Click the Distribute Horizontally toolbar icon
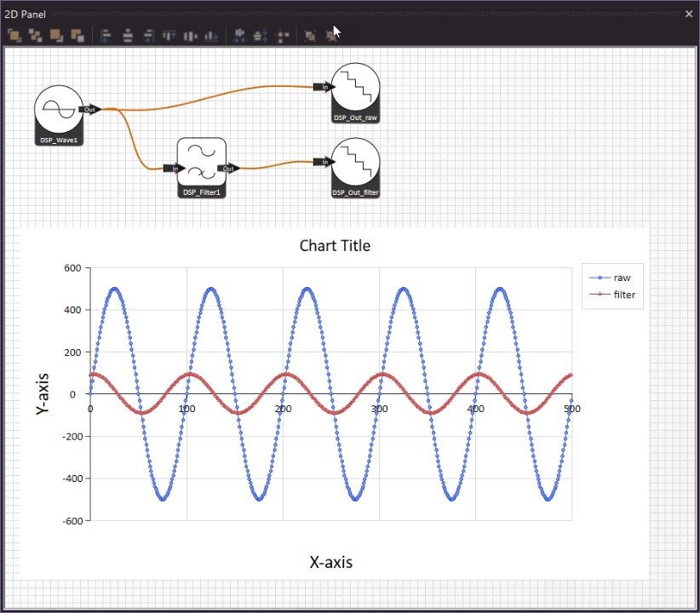This screenshot has width=700, height=613. point(240,36)
